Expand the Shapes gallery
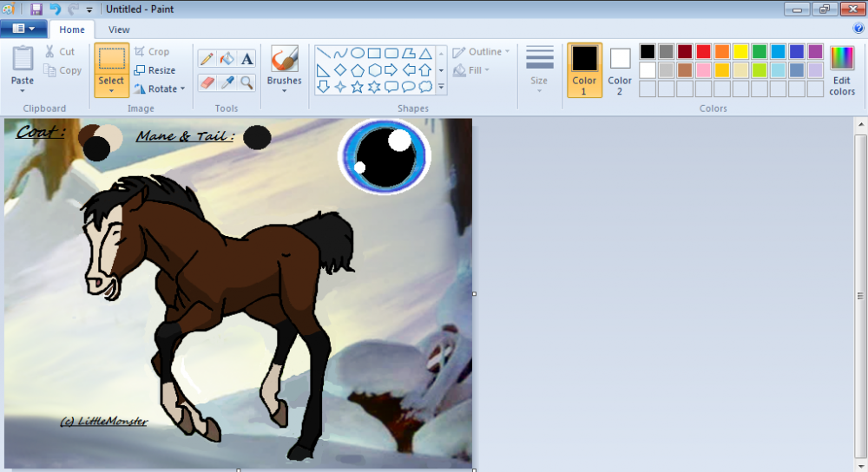The image size is (868, 472). 441,87
